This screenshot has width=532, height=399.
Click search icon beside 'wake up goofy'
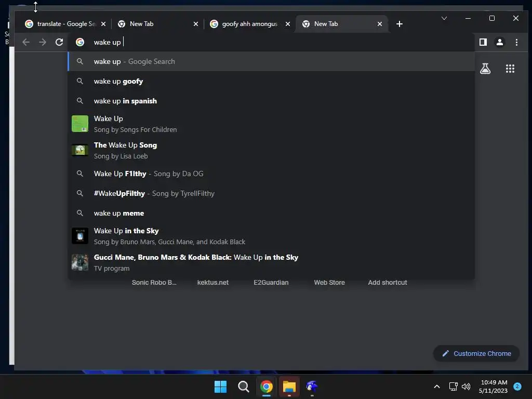click(x=80, y=81)
